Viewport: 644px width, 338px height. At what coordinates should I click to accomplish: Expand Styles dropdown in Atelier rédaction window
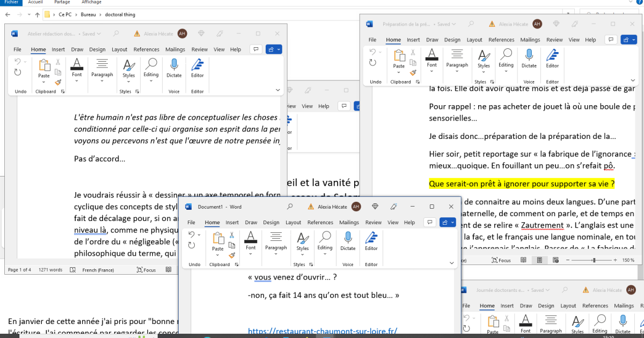pos(128,82)
